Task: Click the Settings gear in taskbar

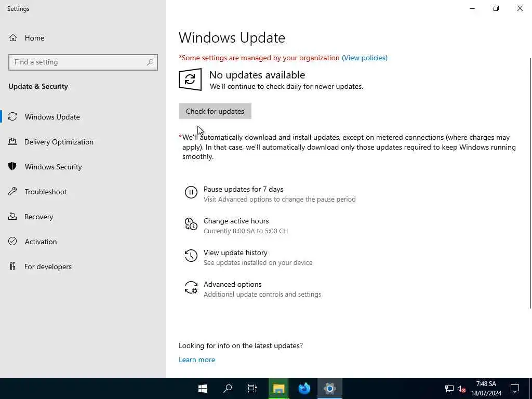Action: (x=329, y=389)
